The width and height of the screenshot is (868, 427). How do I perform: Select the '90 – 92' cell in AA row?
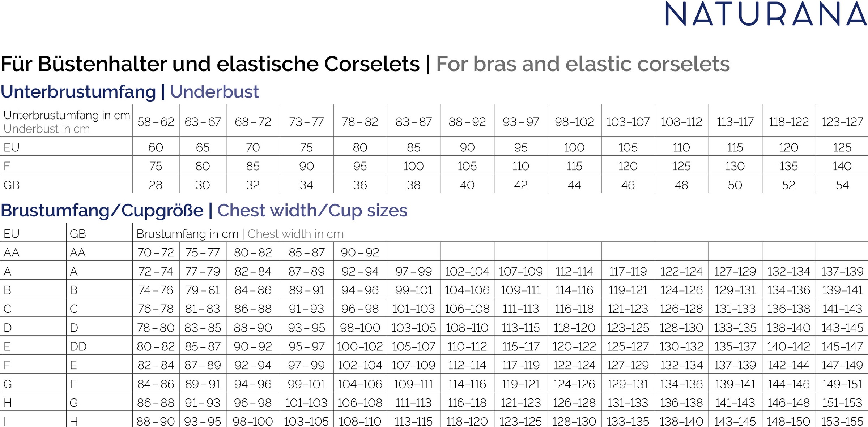click(360, 253)
